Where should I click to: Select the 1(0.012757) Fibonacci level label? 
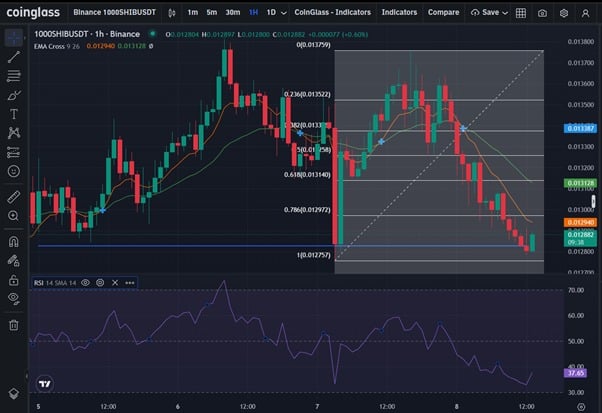tap(313, 255)
